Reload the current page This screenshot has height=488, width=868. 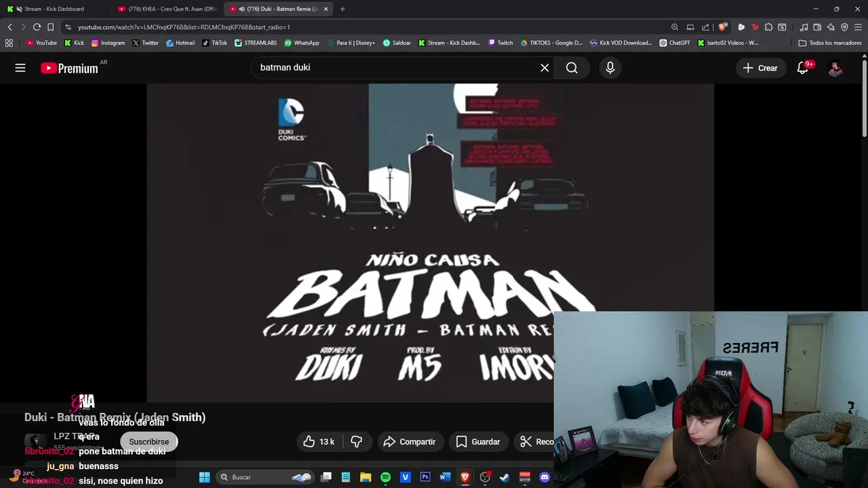pos(37,27)
